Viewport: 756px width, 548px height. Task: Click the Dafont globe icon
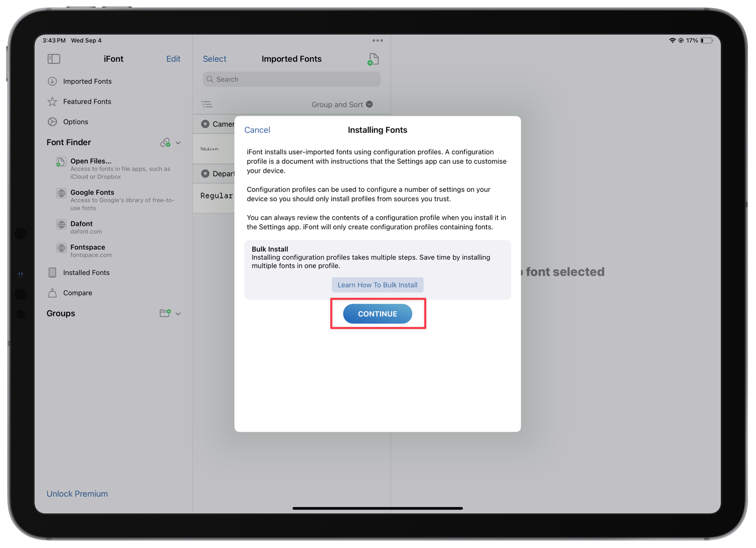[x=61, y=225]
